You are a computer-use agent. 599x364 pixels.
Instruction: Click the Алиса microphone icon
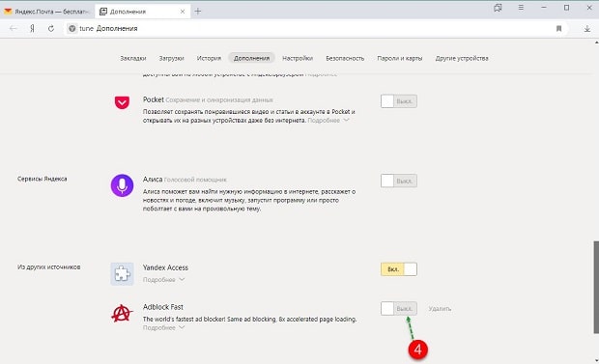(x=122, y=185)
